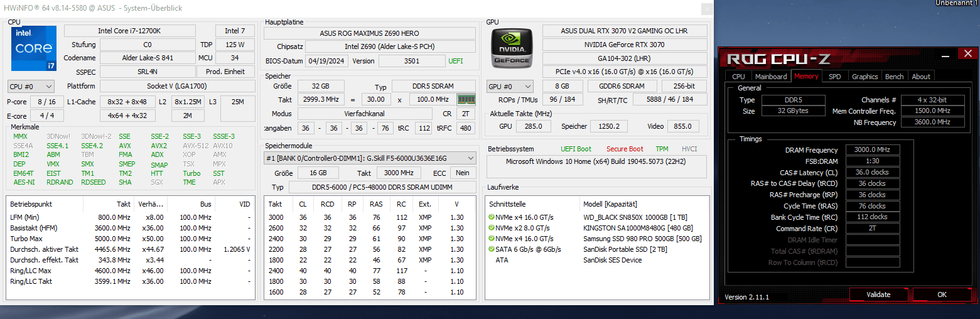
Task: Open the GPU #0 selector dropdown
Action: click(x=510, y=86)
